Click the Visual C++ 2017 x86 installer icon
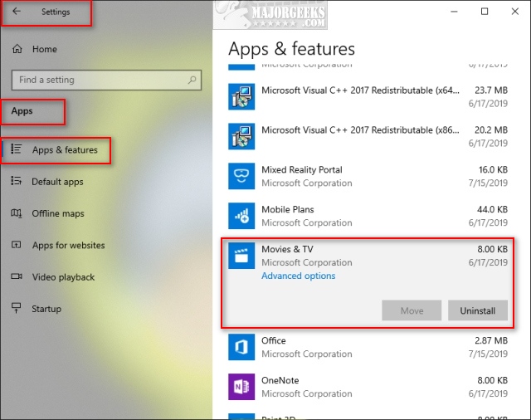The width and height of the screenshot is (531, 420). point(241,136)
